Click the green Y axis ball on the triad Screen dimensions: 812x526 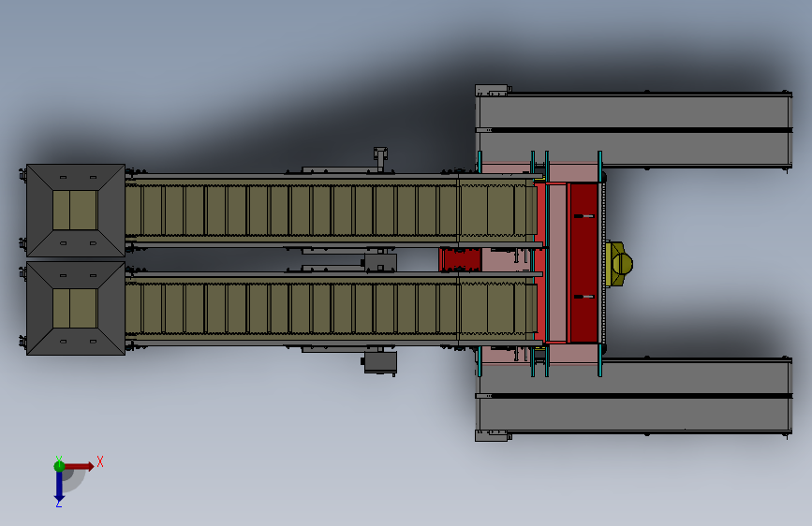tap(59, 466)
